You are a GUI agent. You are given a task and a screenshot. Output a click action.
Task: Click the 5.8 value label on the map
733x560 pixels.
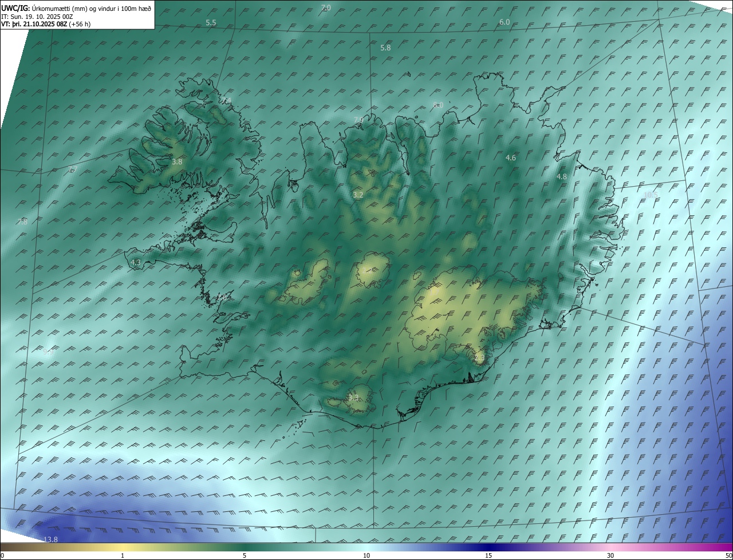pos(385,48)
